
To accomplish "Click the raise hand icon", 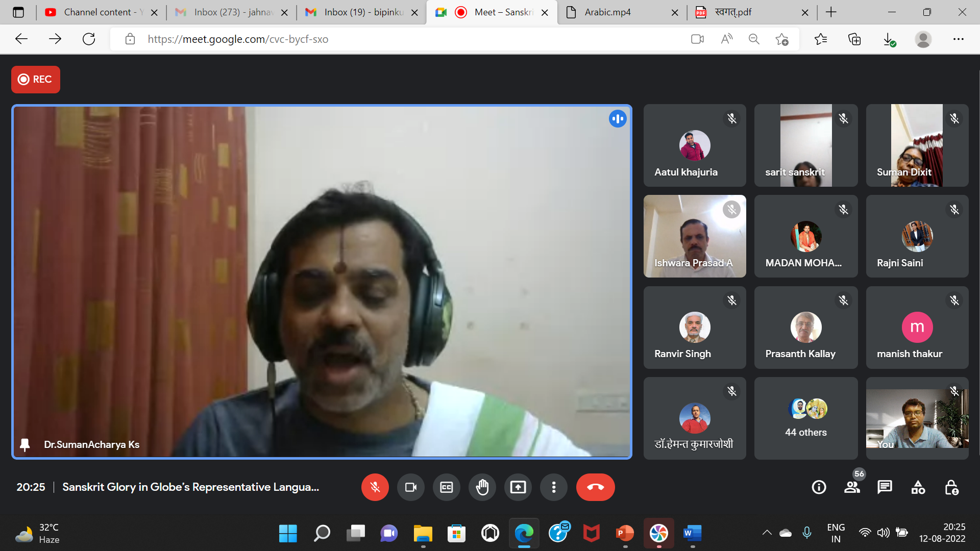I will click(482, 487).
